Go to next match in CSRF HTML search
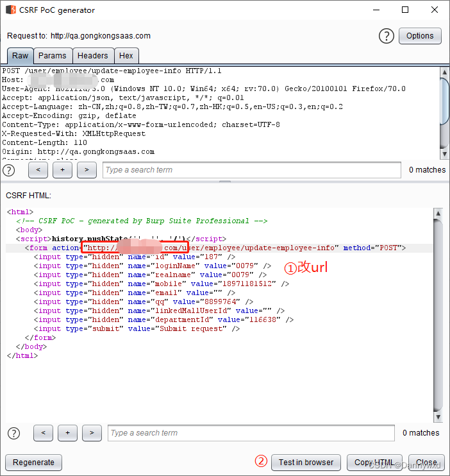The width and height of the screenshot is (450, 476). pos(92,433)
